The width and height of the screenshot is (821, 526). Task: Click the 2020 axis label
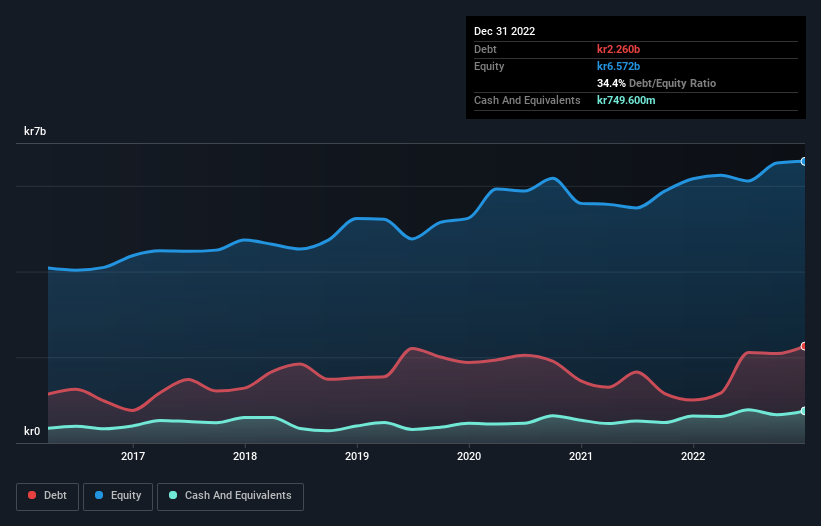coord(469,456)
